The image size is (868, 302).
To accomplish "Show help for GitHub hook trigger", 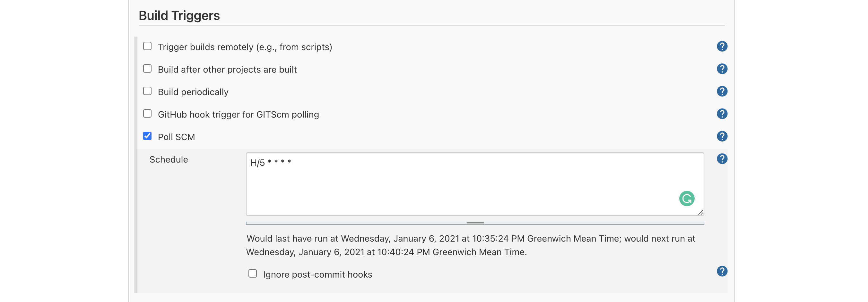I will (x=722, y=114).
